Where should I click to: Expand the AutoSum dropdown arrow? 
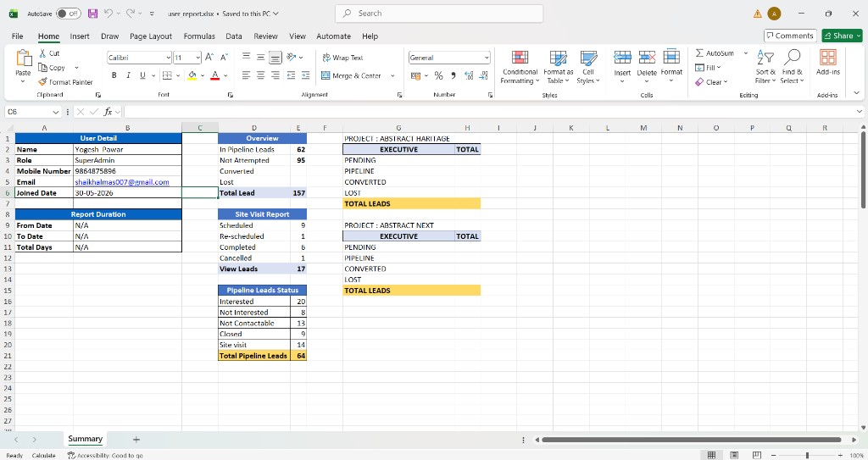click(x=746, y=53)
